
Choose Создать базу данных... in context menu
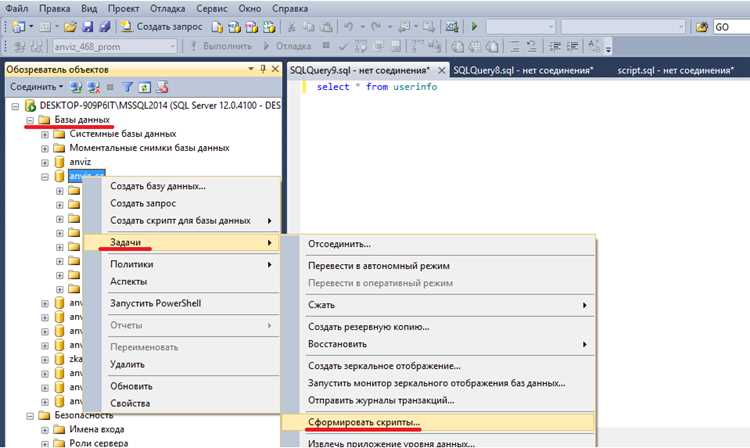point(182,186)
